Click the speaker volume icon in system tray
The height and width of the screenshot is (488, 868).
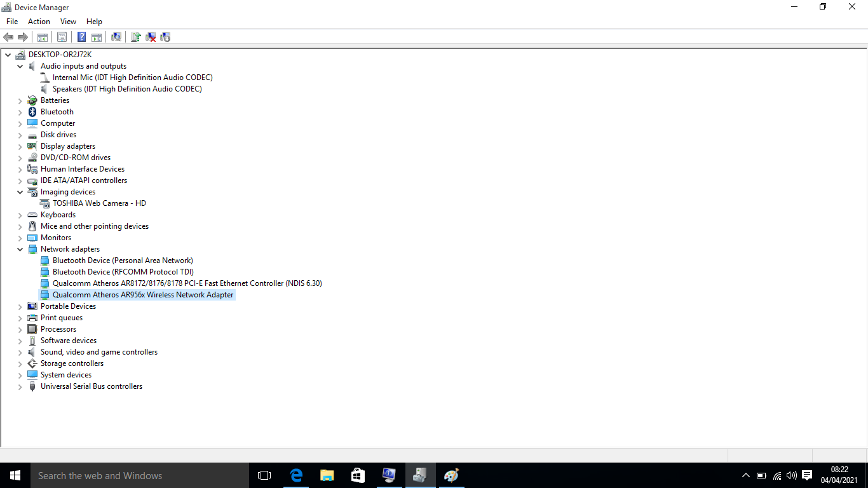(x=791, y=476)
